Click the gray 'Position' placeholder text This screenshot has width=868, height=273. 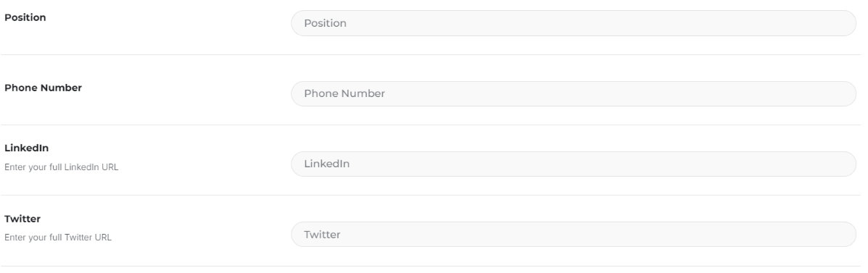325,23
